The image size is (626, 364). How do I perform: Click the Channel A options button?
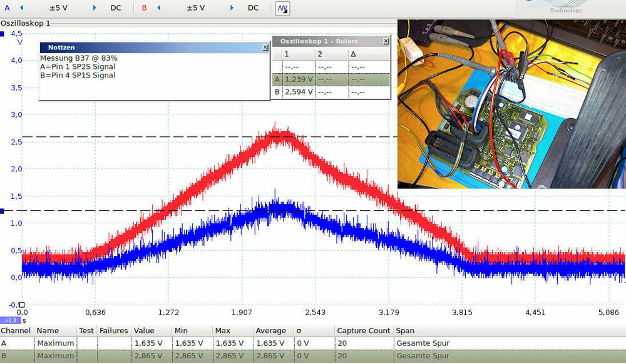[x=7, y=8]
